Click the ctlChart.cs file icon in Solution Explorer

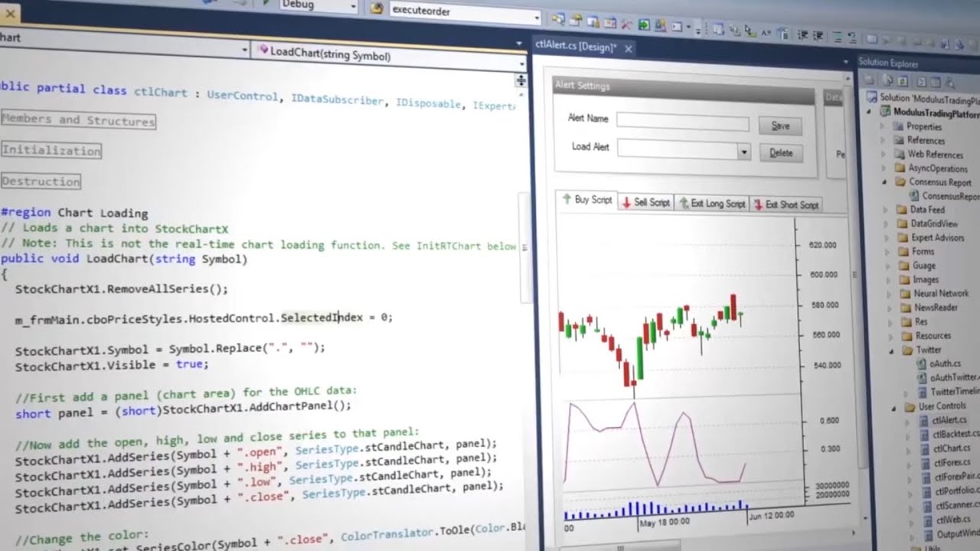click(923, 448)
